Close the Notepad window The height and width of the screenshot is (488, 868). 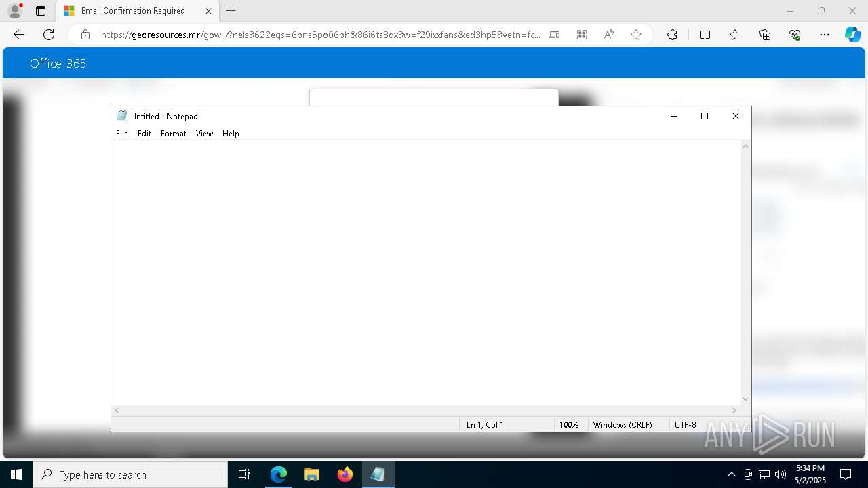(x=736, y=116)
